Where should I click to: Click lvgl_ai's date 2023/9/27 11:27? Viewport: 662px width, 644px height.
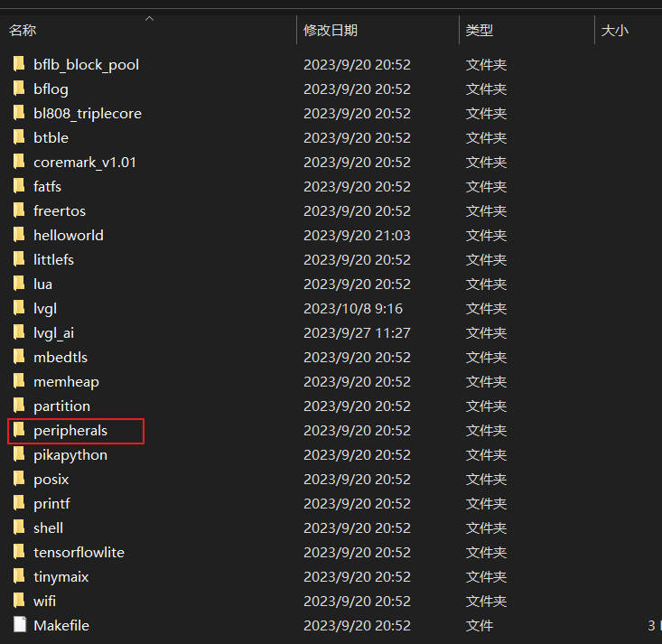pyautogui.click(x=357, y=332)
